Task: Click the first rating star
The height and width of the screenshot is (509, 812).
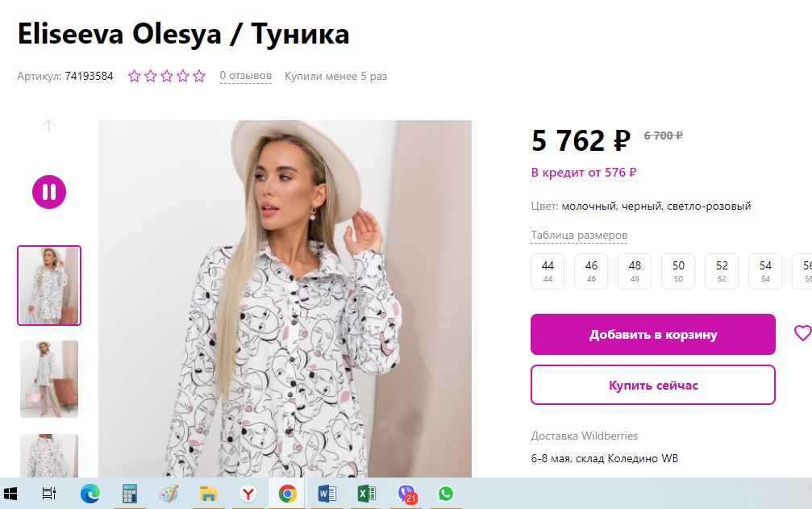Action: coord(135,77)
